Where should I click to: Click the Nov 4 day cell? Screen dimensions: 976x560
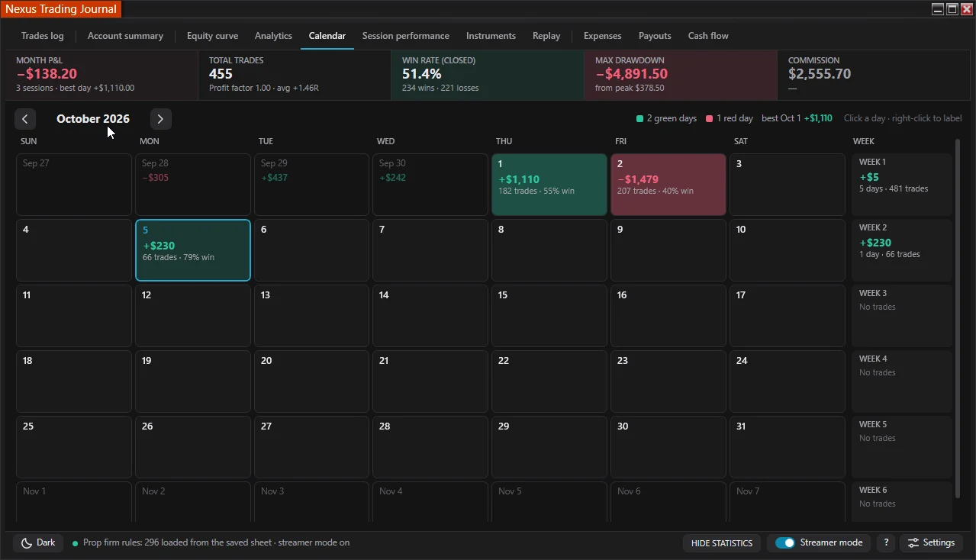pyautogui.click(x=430, y=502)
